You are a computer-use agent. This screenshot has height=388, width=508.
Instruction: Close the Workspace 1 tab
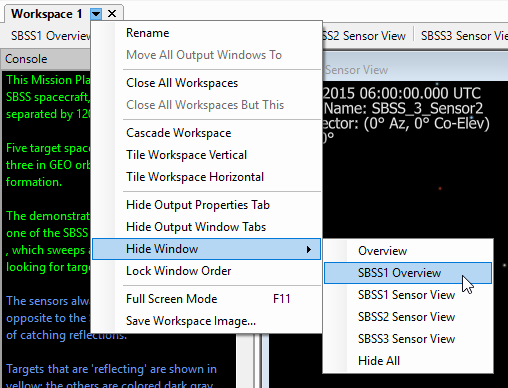coord(112,14)
